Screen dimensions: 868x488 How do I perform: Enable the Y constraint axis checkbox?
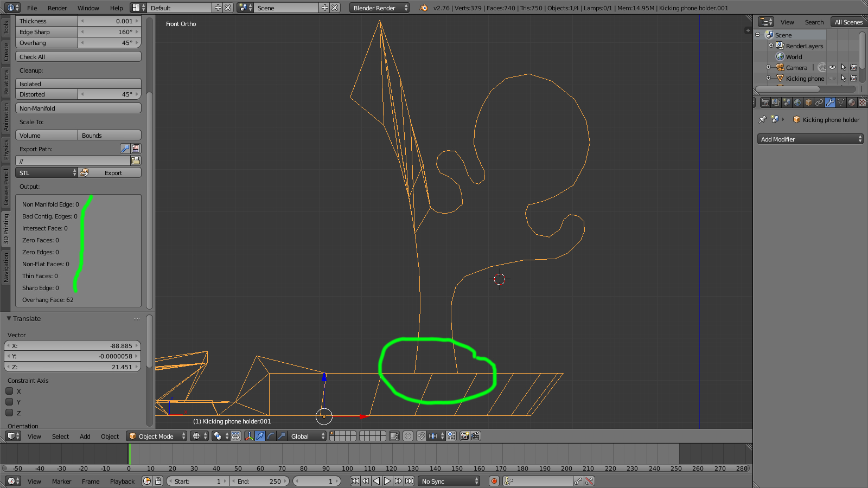[9, 402]
